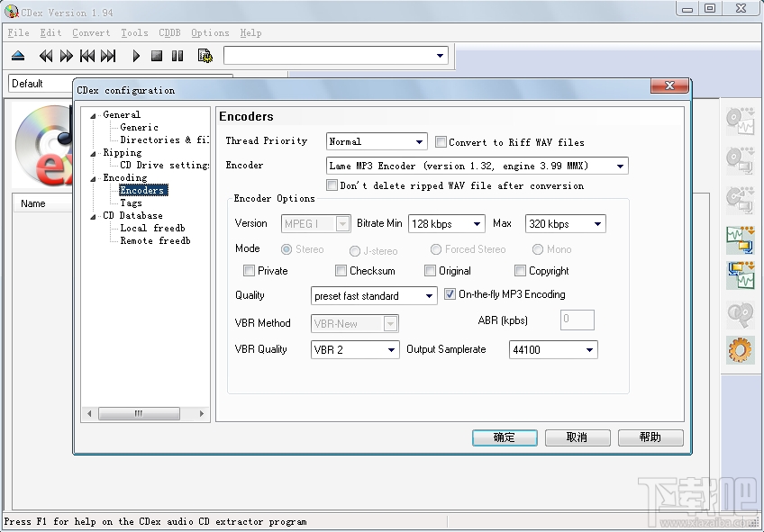Viewport: 764px width, 532px height.
Task: Check the Private checkbox
Action: pyautogui.click(x=249, y=271)
